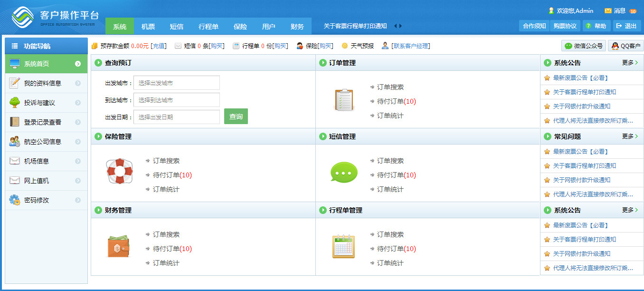
Task: Click the 出发城市 input field
Action: 177,83
